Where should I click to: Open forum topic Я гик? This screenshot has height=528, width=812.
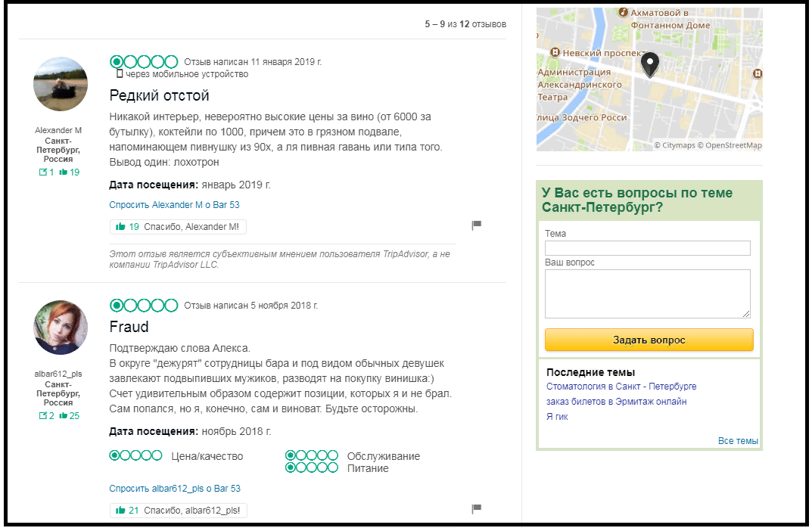(x=557, y=417)
